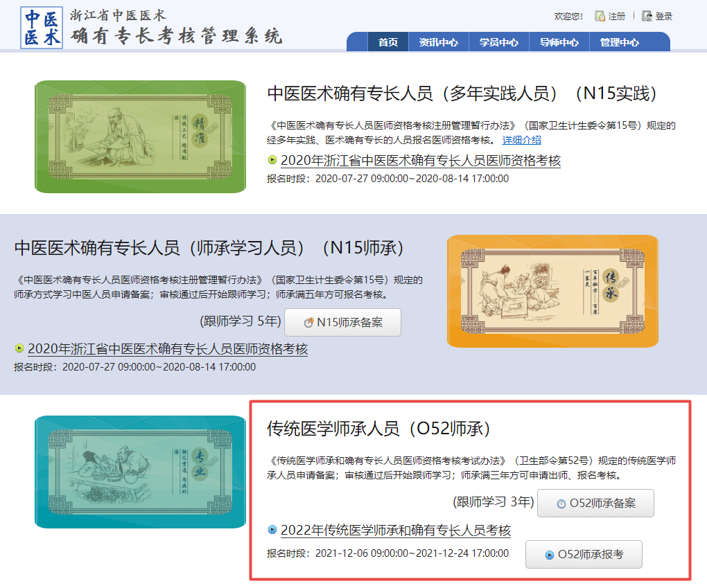
Task: Click the orange 传承 illustration card
Action: [x=552, y=291]
